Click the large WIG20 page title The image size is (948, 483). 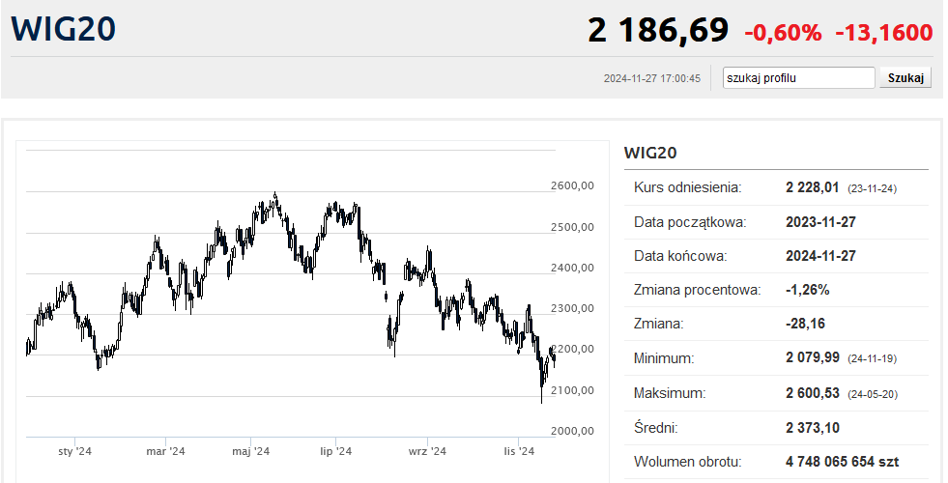[x=62, y=28]
